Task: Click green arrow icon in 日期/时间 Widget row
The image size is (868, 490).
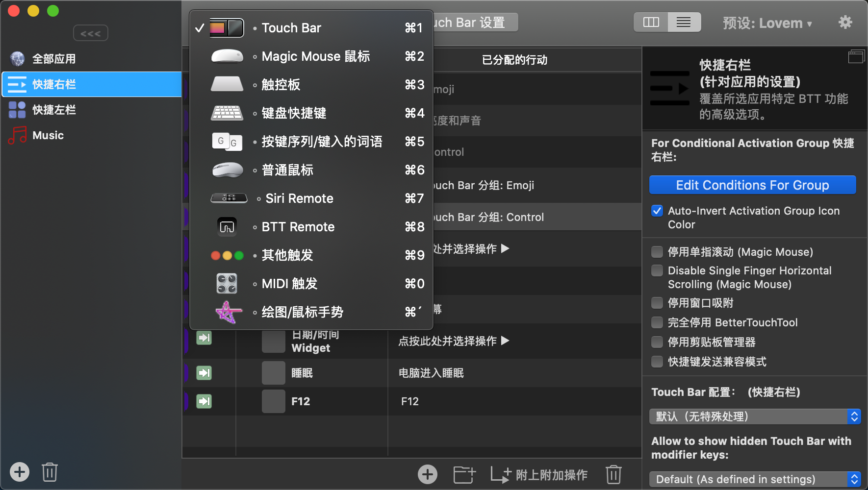Action: (x=204, y=338)
